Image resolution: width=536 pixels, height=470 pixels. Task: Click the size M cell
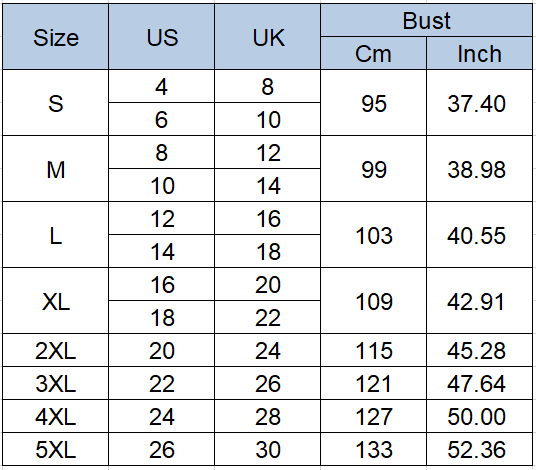tap(56, 169)
